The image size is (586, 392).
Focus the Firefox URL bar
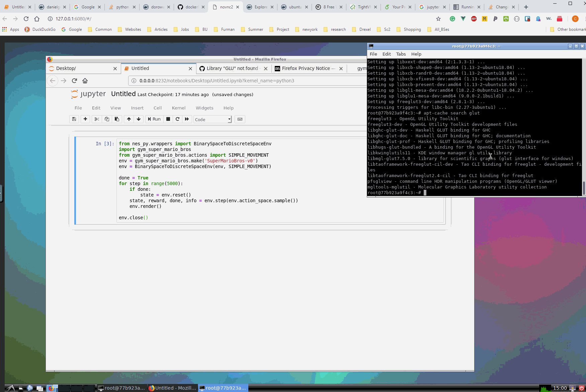pyautogui.click(x=248, y=81)
